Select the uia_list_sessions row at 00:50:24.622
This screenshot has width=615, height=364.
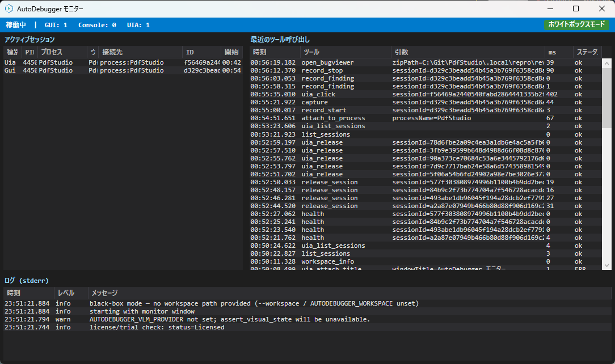(426, 246)
